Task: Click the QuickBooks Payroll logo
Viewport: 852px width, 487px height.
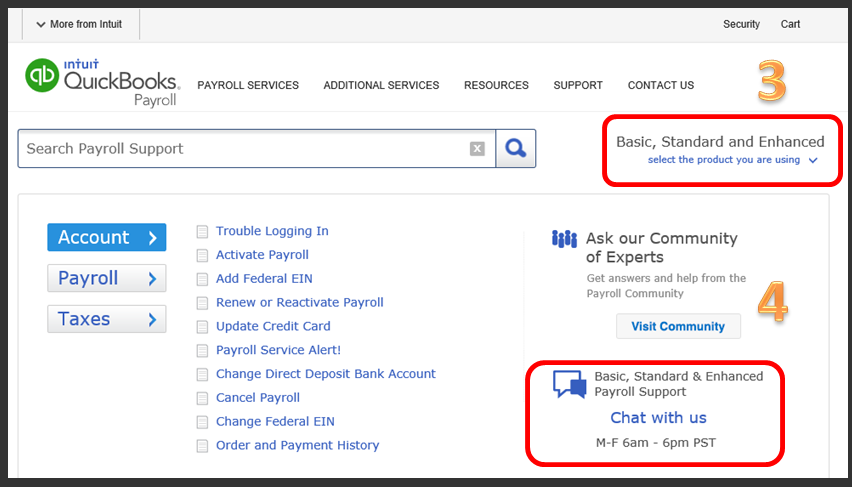Action: coord(102,82)
